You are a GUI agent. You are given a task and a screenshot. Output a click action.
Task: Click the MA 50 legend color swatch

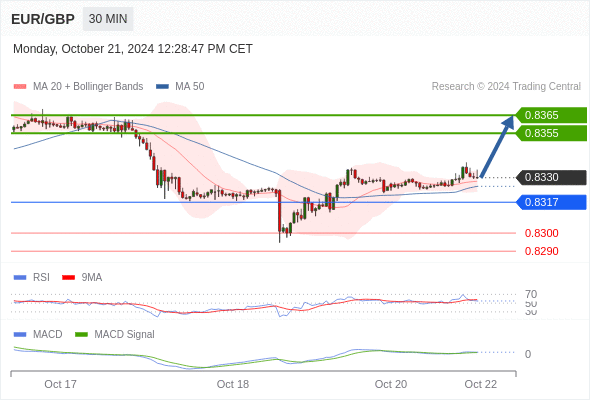tap(162, 87)
